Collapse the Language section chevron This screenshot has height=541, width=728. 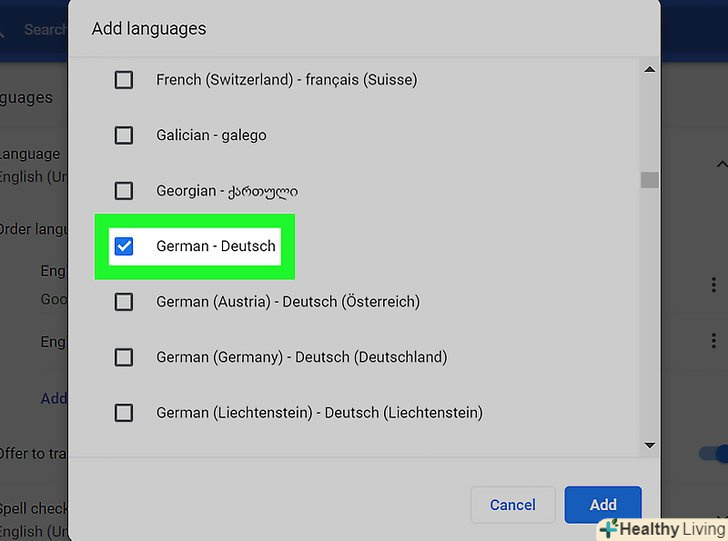[720, 164]
